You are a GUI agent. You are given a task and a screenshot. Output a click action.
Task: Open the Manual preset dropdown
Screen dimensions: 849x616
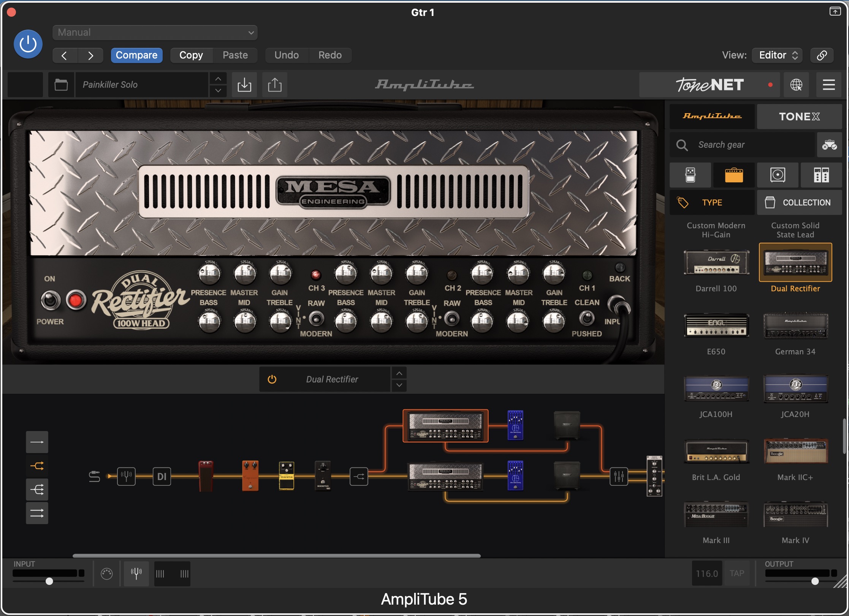155,33
